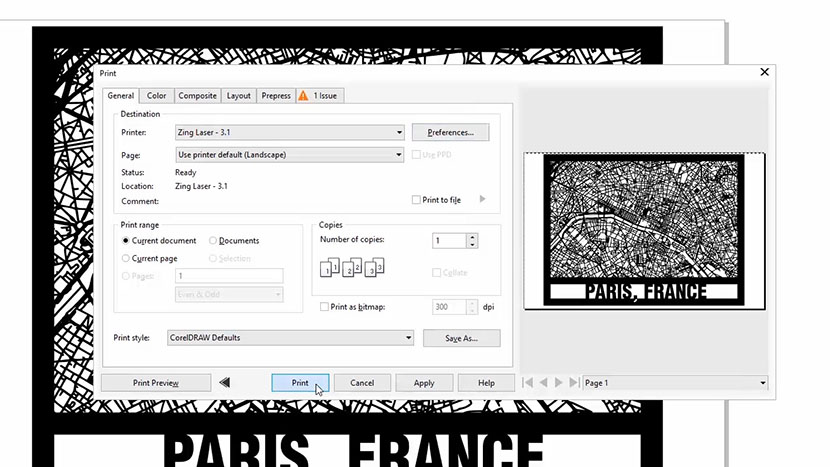Click the collapse preview double-arrow icon
The width and height of the screenshot is (830, 467).
tap(225, 382)
